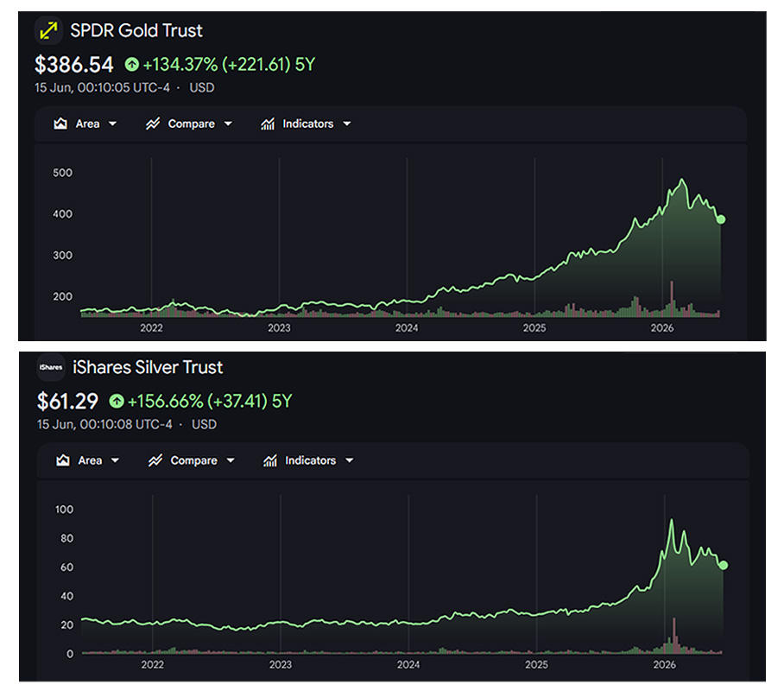Click the 2023 x-axis label on silver chart
The height and width of the screenshot is (691, 784).
click(x=281, y=664)
